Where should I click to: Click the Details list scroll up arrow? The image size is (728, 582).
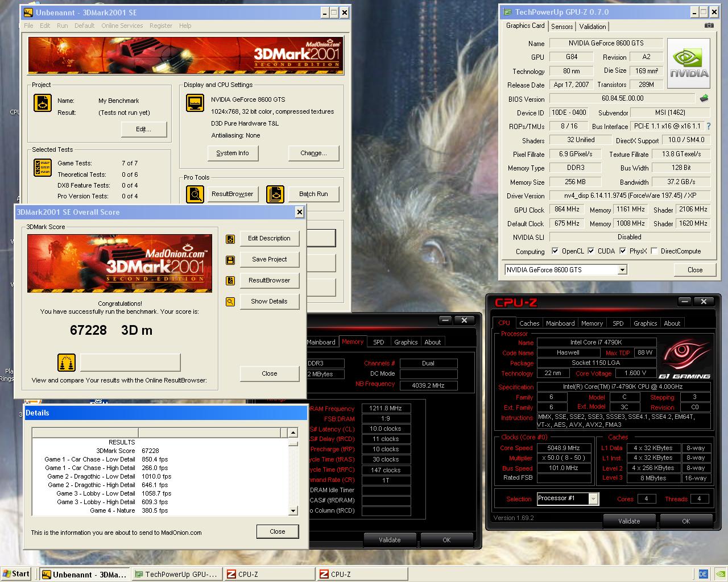click(293, 433)
